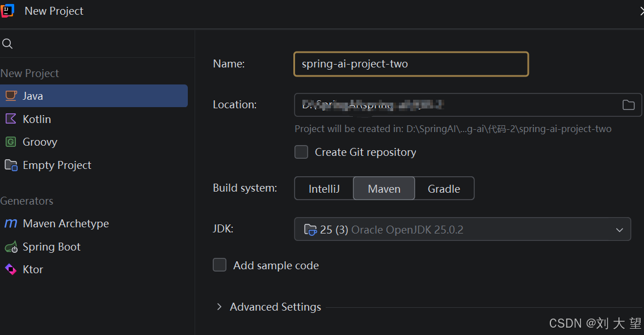The image size is (644, 335).
Task: Click the Empty Project icon
Action: [11, 165]
